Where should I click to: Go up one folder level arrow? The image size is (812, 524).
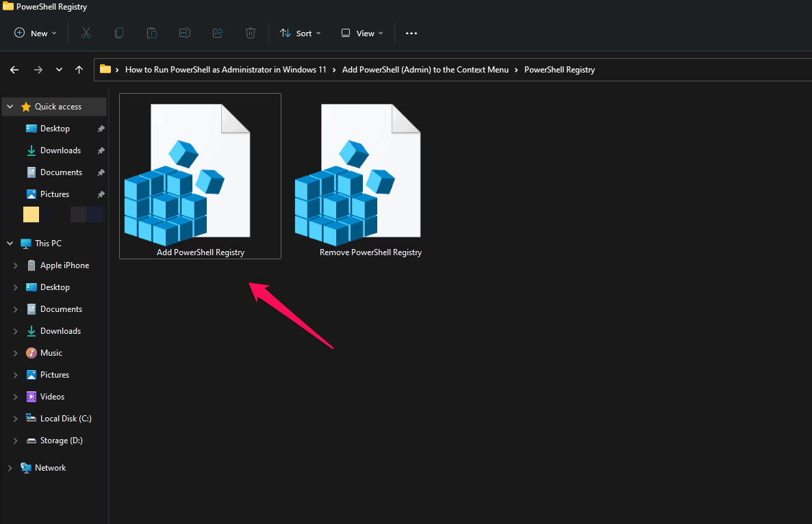coord(79,70)
